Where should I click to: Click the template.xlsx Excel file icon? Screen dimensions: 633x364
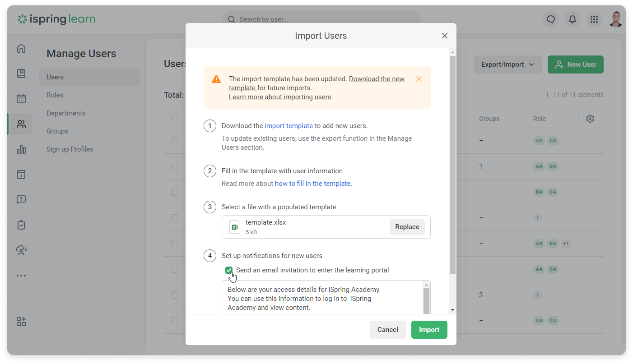pos(235,227)
